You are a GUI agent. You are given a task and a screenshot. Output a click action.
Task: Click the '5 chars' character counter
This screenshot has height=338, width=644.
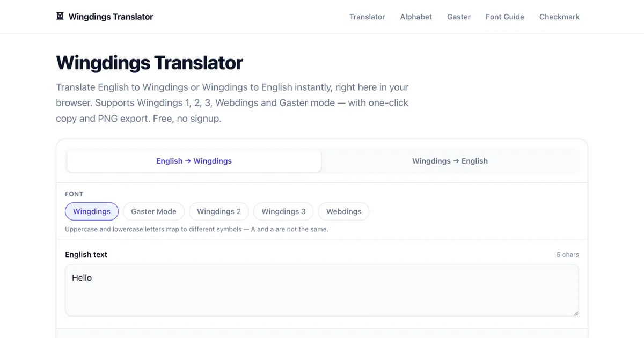click(x=568, y=255)
